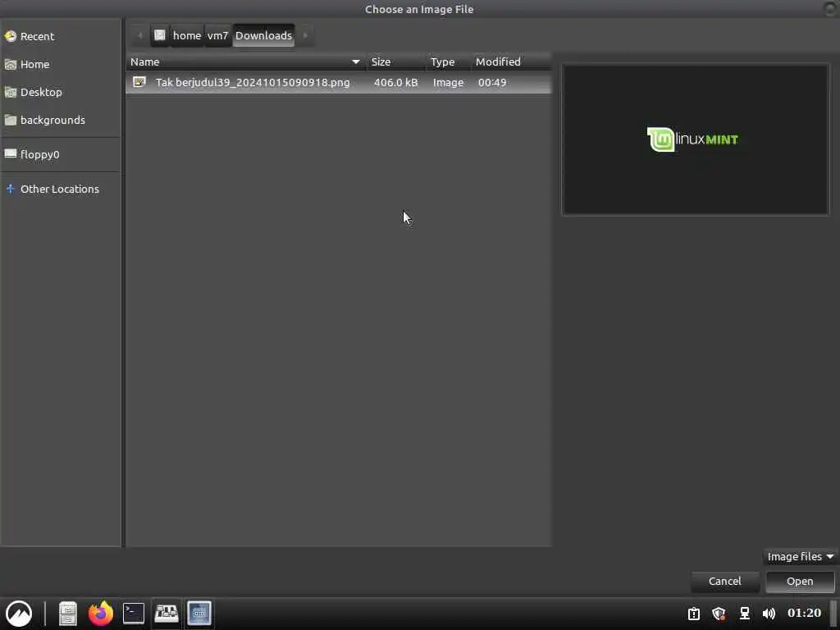This screenshot has width=840, height=630.
Task: Click the Linux Mint preview thumbnail
Action: coord(696,139)
